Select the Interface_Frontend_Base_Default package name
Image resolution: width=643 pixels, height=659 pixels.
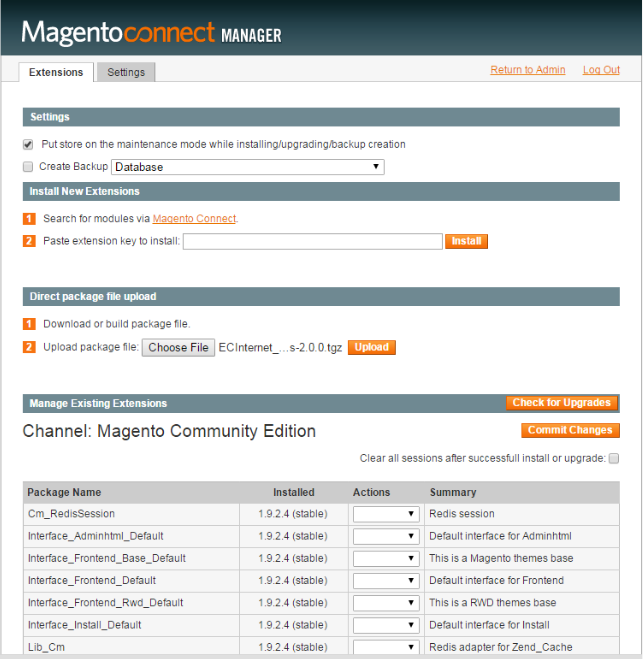[x=107, y=558]
